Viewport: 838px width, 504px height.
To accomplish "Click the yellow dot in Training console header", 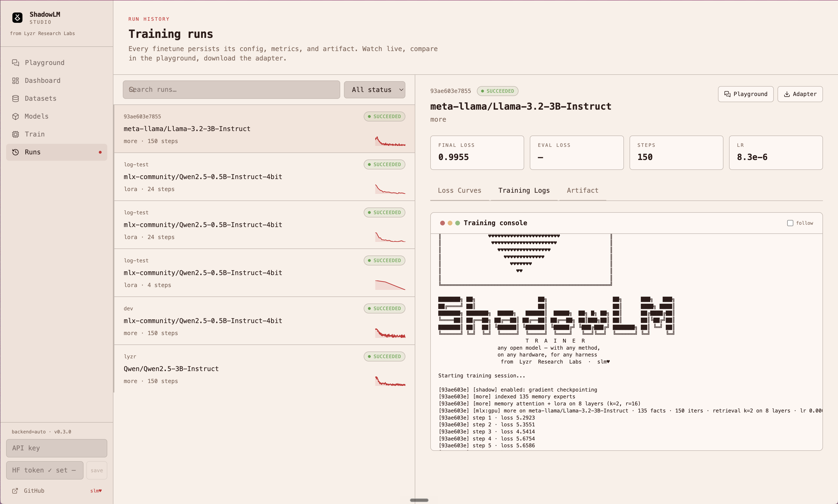I will [x=450, y=223].
